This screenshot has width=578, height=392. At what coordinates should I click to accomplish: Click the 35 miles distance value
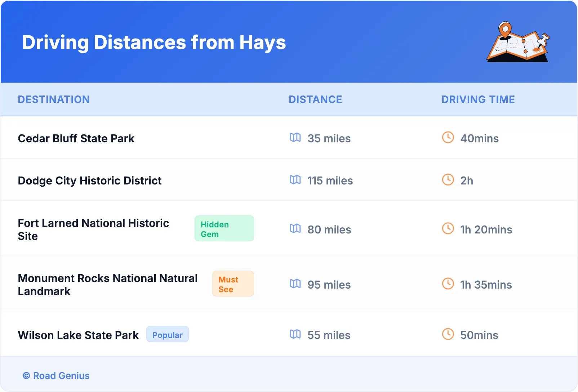pos(329,138)
